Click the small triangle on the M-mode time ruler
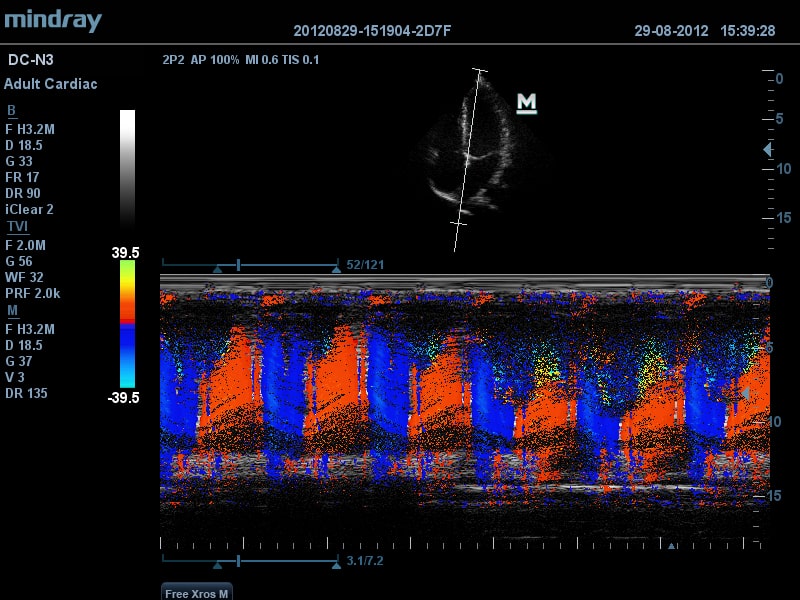Screen dimensions: 800x600 (672, 546)
